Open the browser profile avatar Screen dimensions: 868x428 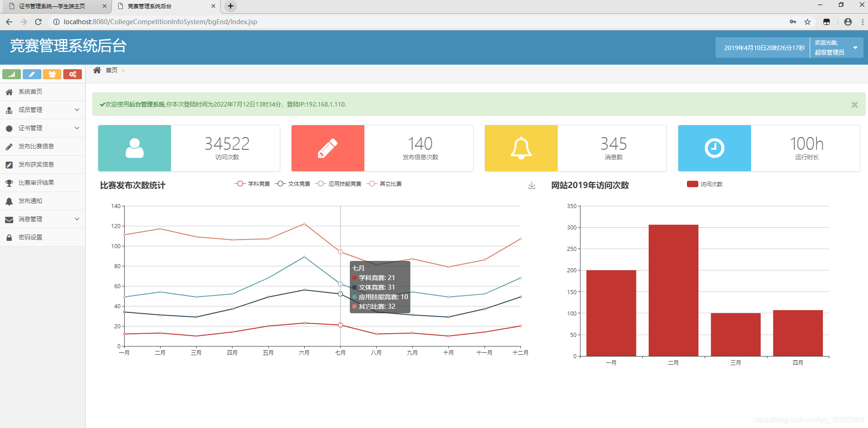tap(848, 22)
